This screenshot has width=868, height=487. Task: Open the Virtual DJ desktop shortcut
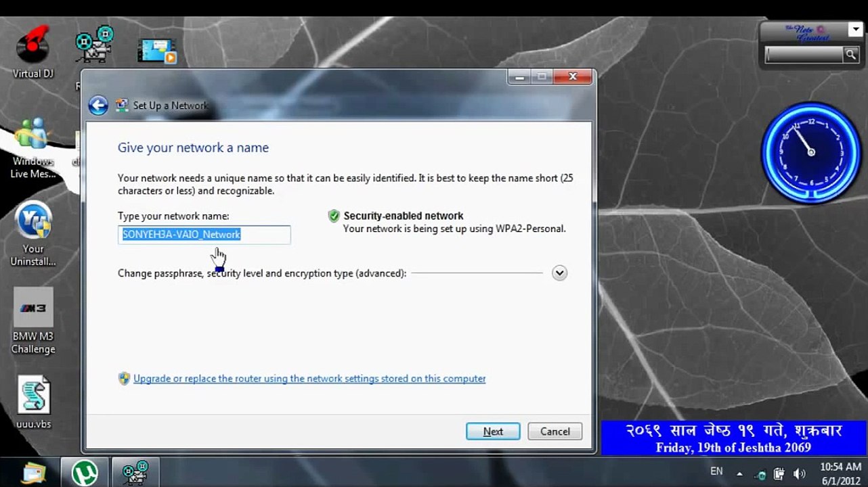(32, 51)
